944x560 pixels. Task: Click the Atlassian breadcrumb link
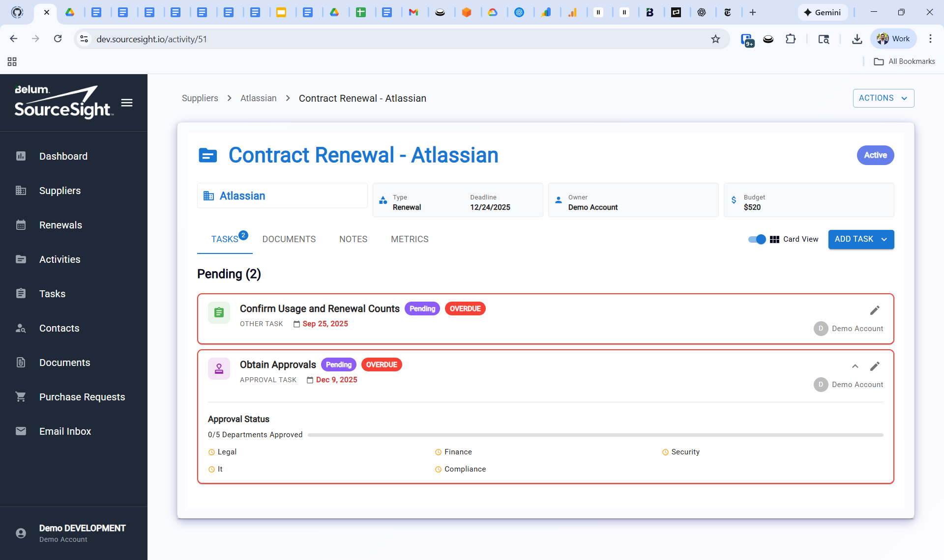click(x=258, y=98)
